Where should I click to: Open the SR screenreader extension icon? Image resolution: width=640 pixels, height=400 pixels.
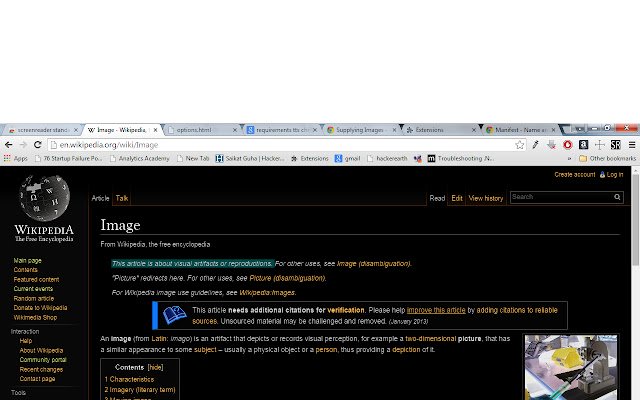pos(616,145)
